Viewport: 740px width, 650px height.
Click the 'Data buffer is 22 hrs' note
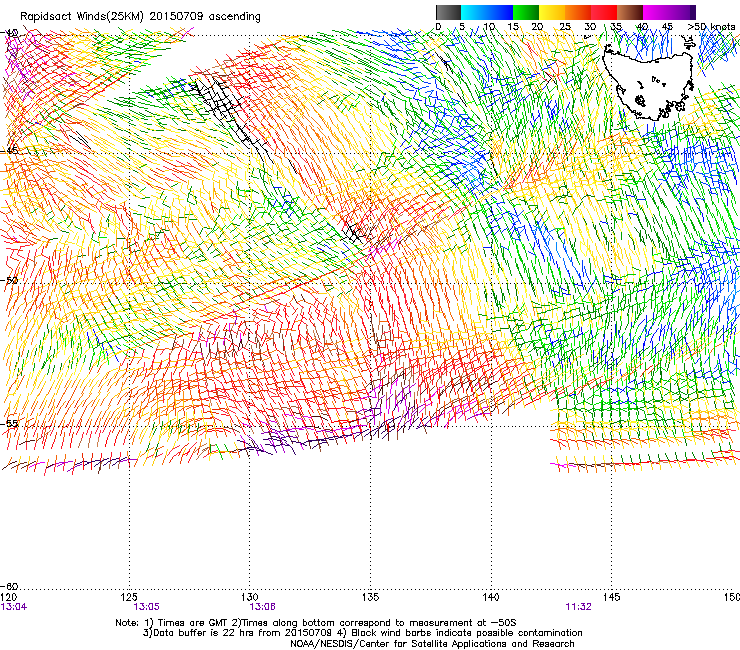pos(362,633)
